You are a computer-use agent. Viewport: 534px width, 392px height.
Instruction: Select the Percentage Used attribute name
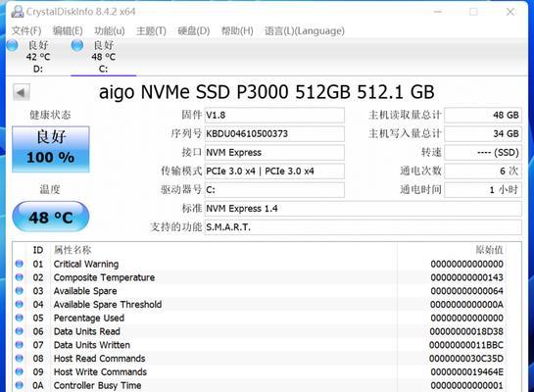pyautogui.click(x=89, y=318)
